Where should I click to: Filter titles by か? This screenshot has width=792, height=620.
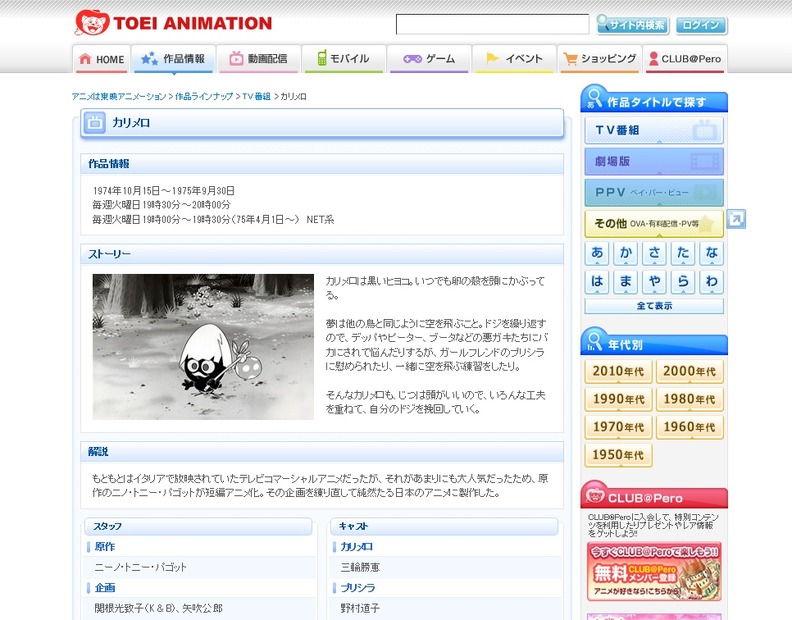pos(626,253)
